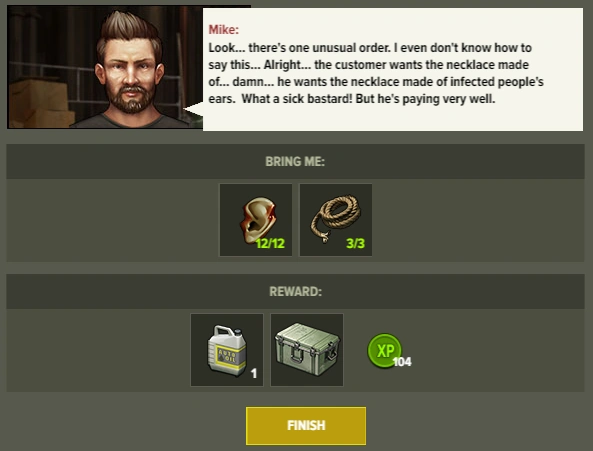
Task: Click the red Mike name label
Action: point(224,29)
